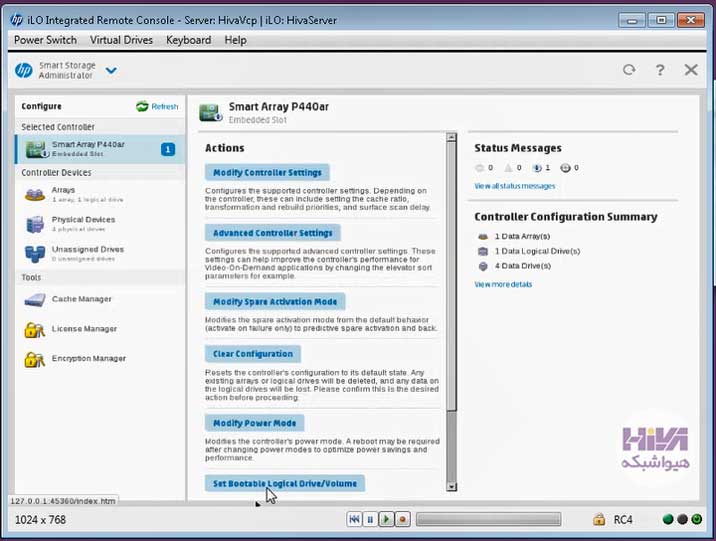Click the Refresh link
Viewport: 716px width, 541px height.
tap(164, 106)
